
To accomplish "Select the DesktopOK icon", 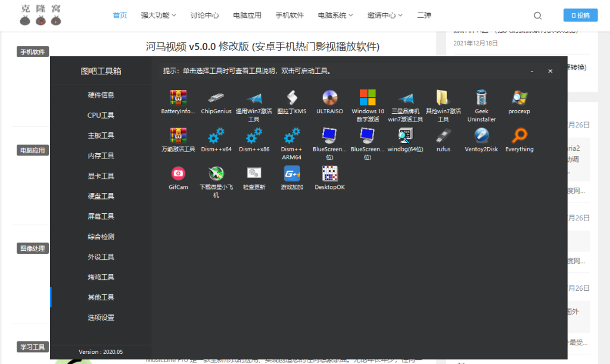I will pos(329,173).
